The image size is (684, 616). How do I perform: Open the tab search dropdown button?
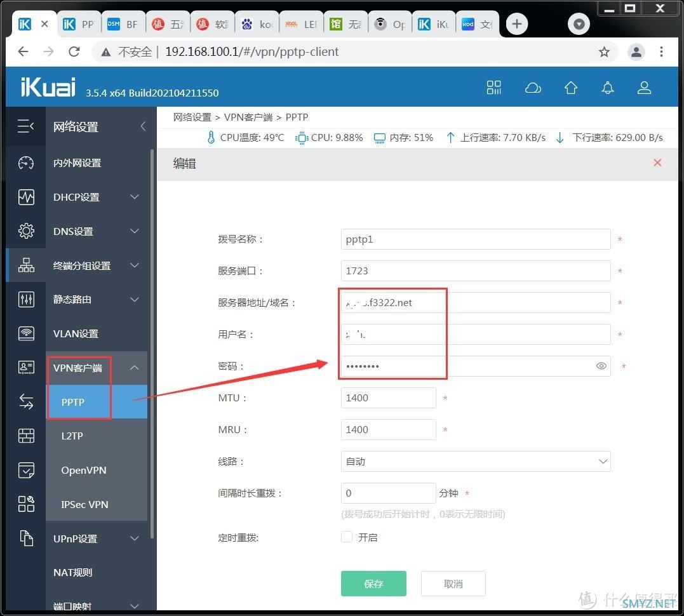tap(579, 23)
